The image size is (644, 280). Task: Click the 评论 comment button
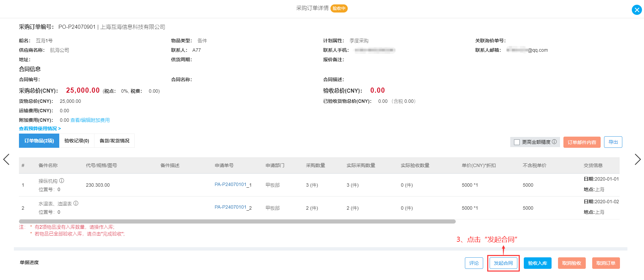[474, 263]
